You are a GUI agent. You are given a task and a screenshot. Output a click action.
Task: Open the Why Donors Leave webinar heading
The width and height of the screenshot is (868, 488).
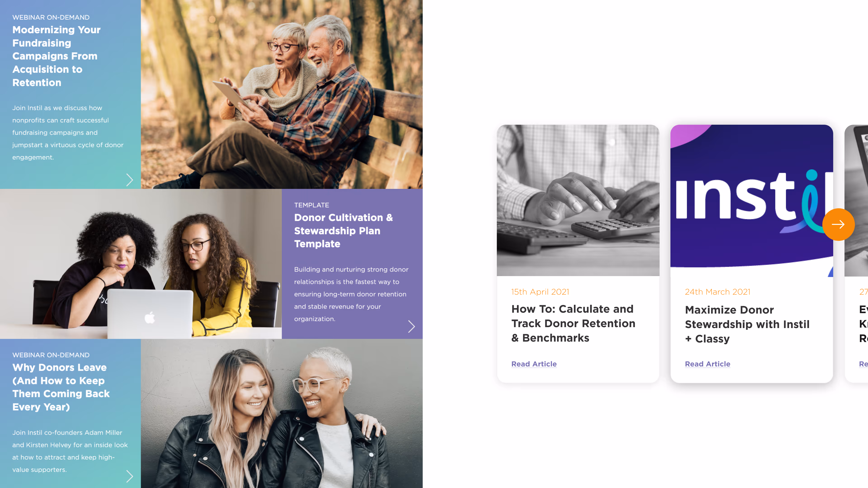tap(61, 387)
